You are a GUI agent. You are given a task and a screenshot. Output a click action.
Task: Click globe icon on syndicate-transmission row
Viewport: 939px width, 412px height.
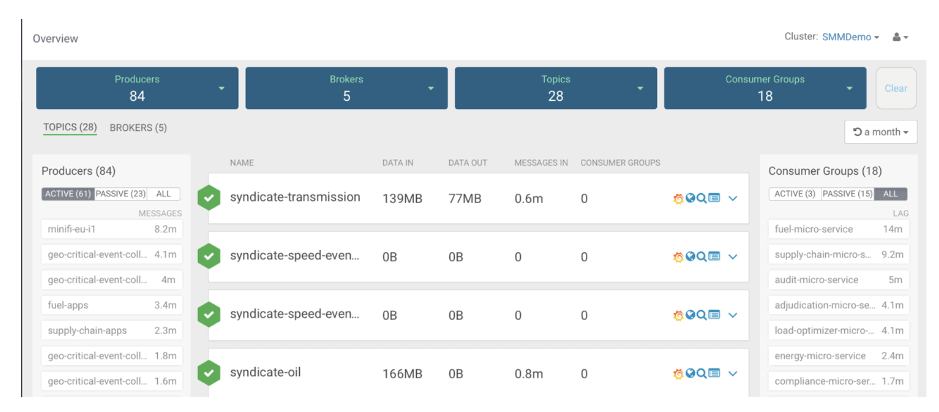(690, 199)
